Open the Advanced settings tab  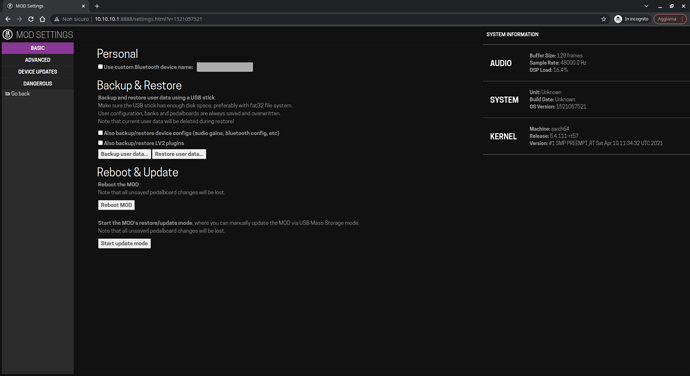click(38, 60)
